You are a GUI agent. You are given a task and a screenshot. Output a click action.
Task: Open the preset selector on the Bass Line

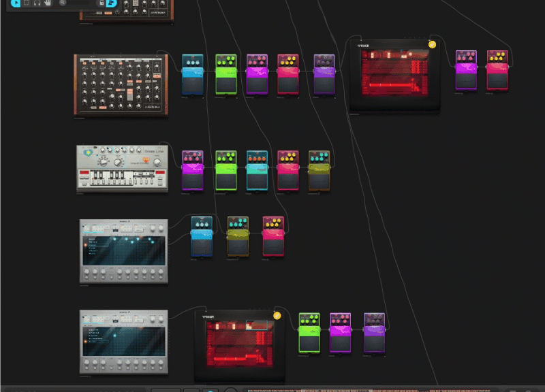pos(95,147)
